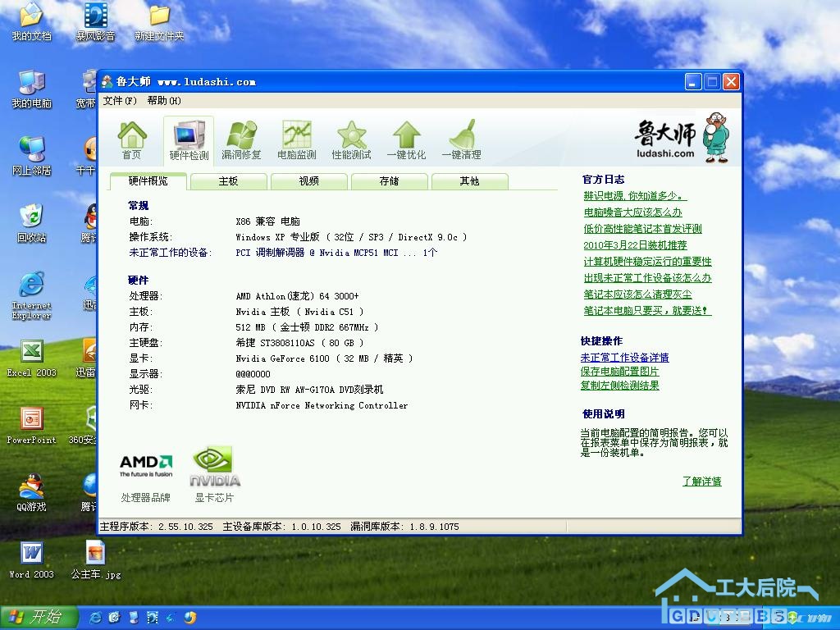Select the 硬件检测 hardware detection icon
The width and height of the screenshot is (840, 630).
[x=189, y=140]
